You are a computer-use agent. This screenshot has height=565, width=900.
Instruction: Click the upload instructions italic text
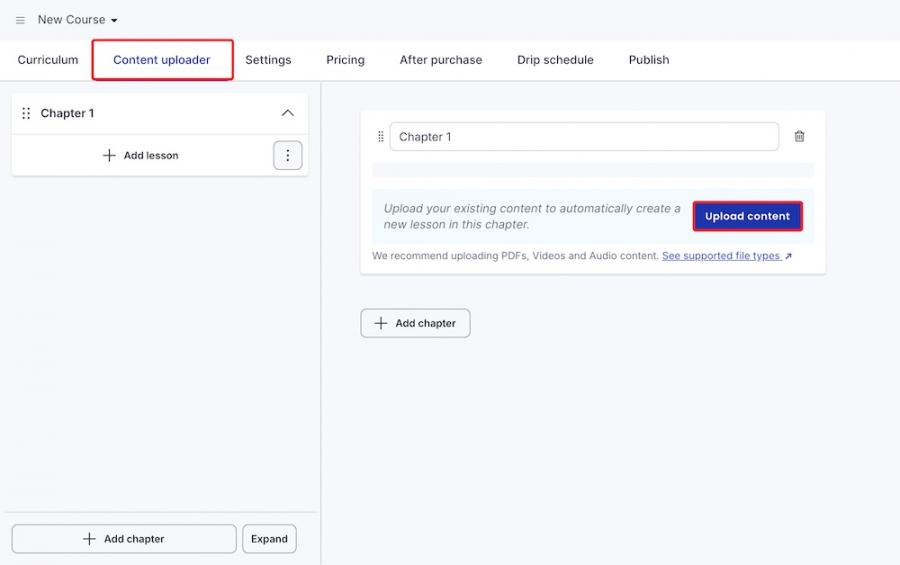[x=532, y=216]
